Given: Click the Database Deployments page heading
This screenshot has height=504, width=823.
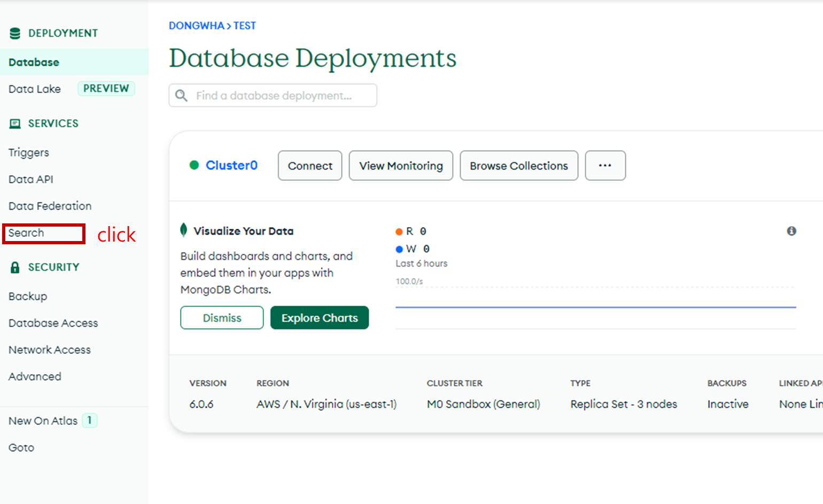Looking at the screenshot, I should point(313,58).
